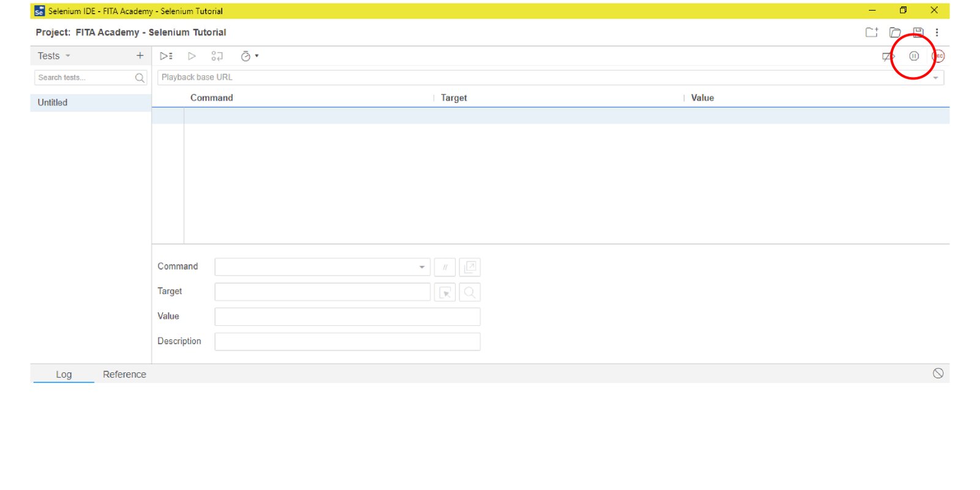Clear the log icon
Image resolution: width=980 pixels, height=490 pixels.
click(x=938, y=374)
